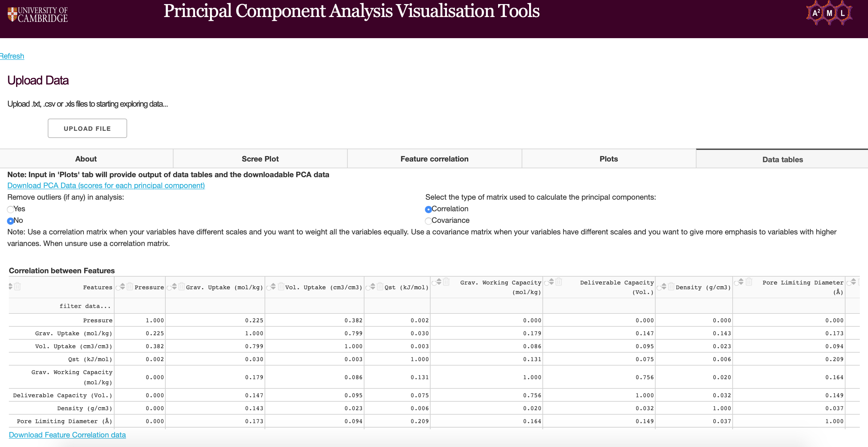868x447 pixels.
Task: Sort by Grav. Working Capacity column arrows
Action: click(439, 282)
